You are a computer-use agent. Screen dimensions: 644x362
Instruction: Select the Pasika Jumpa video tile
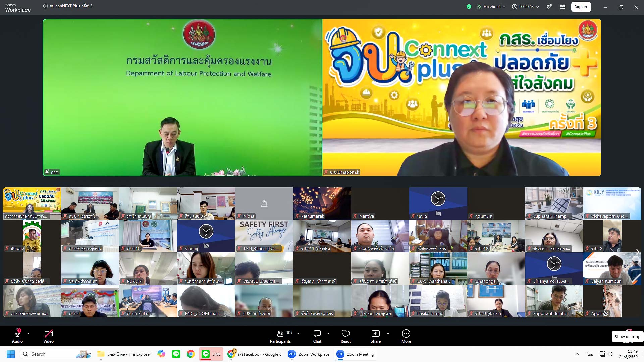438,301
